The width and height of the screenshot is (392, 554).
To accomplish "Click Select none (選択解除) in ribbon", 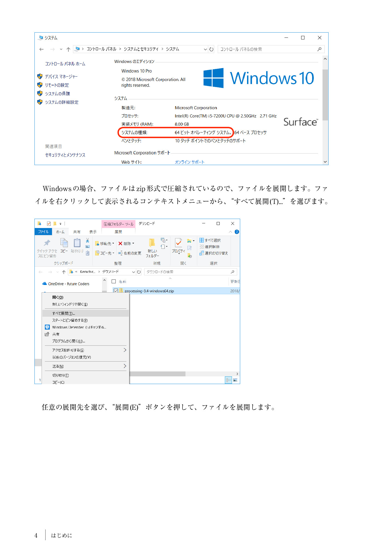I will click(x=210, y=247).
